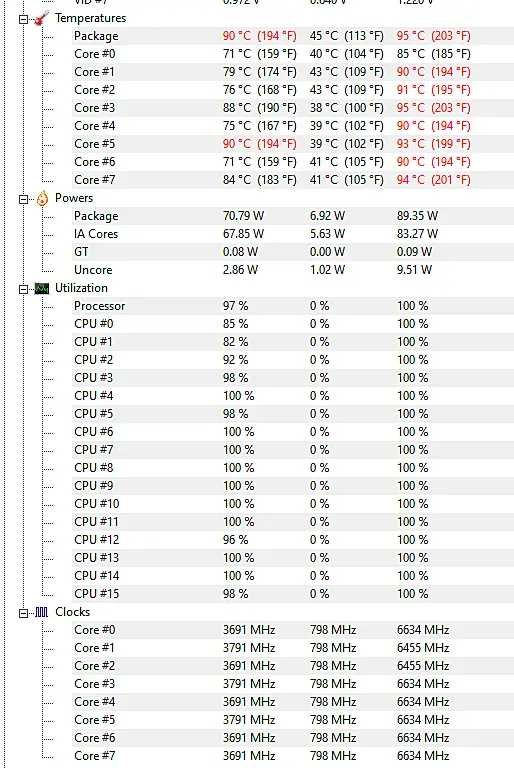
Task: Click the 89.35 W max package power
Action: tap(417, 216)
